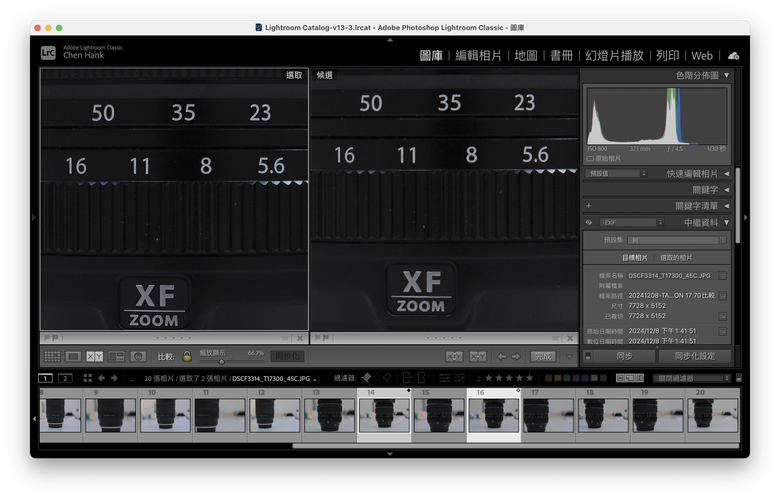
Task: Open the DSCF3314_T17300_45C.JPG source path dropdown
Action: pyautogui.click(x=274, y=379)
